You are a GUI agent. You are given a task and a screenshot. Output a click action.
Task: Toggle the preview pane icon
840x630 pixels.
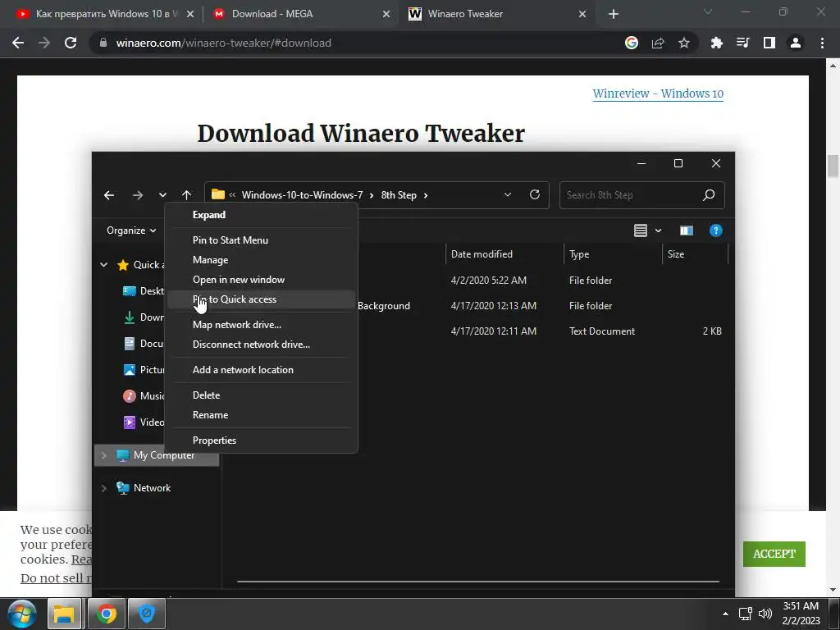pyautogui.click(x=687, y=231)
